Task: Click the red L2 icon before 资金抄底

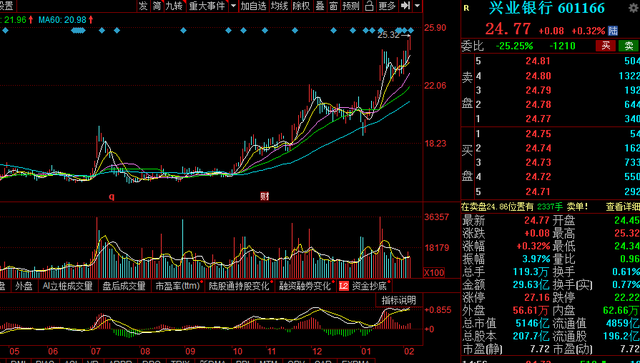Action: click(344, 286)
